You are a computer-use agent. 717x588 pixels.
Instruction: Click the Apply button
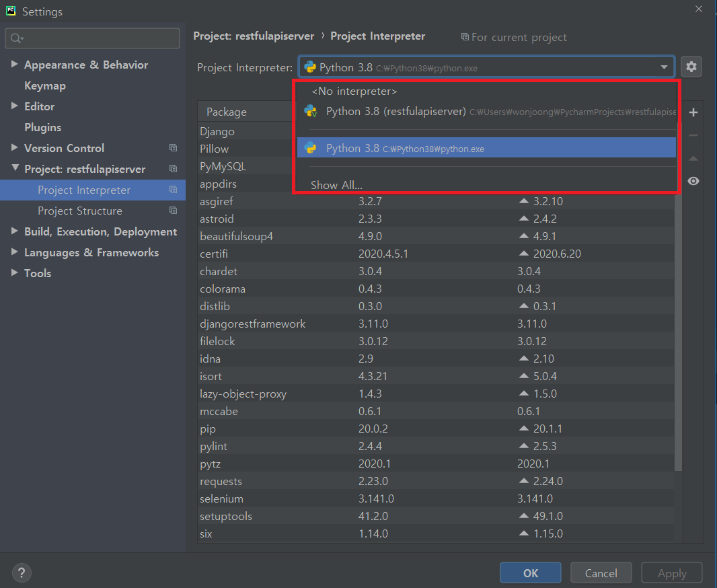(672, 573)
